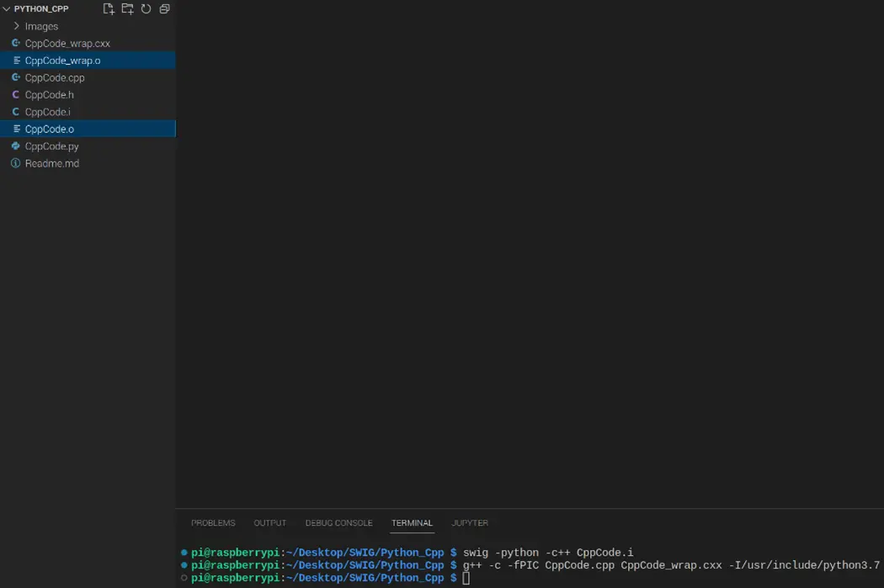Click the C++ icon next to CppCode.cpp

[16, 77]
